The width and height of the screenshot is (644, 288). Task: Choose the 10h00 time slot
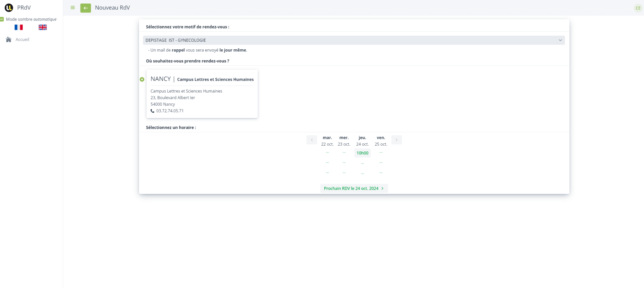coord(362,153)
